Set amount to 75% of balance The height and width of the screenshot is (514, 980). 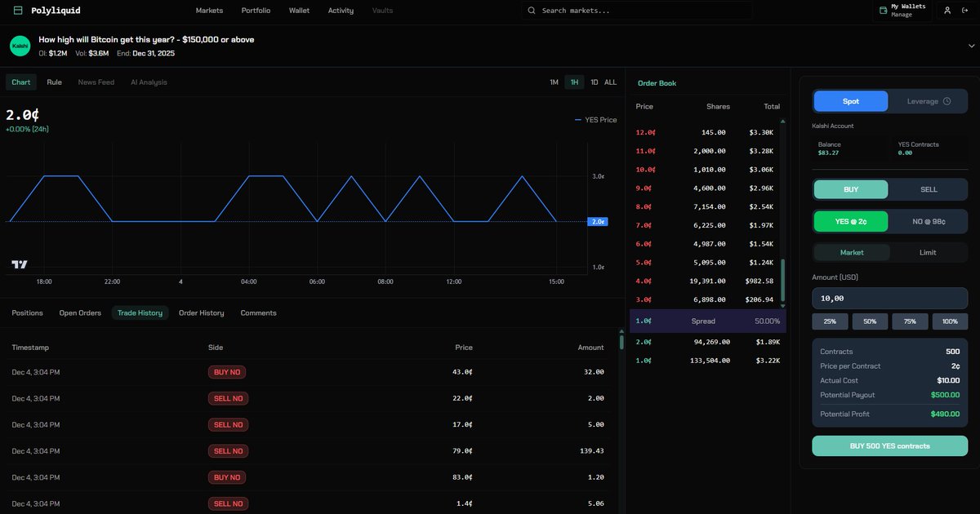click(910, 321)
